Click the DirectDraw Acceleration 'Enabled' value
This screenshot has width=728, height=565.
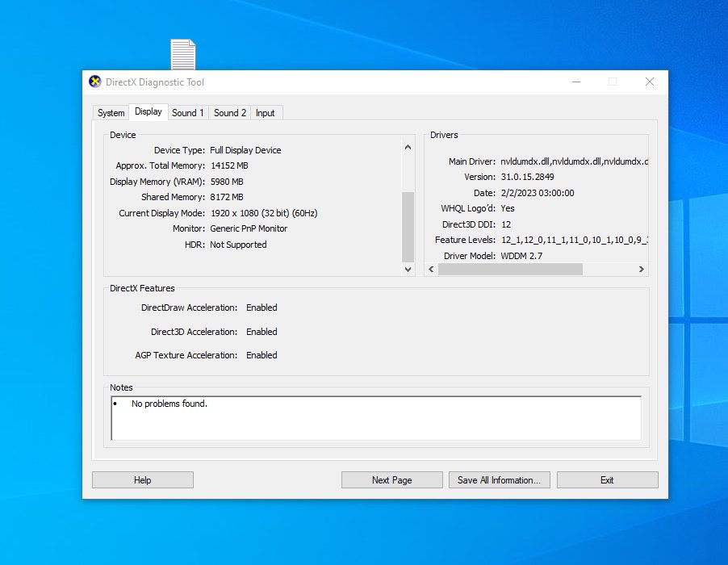point(261,308)
